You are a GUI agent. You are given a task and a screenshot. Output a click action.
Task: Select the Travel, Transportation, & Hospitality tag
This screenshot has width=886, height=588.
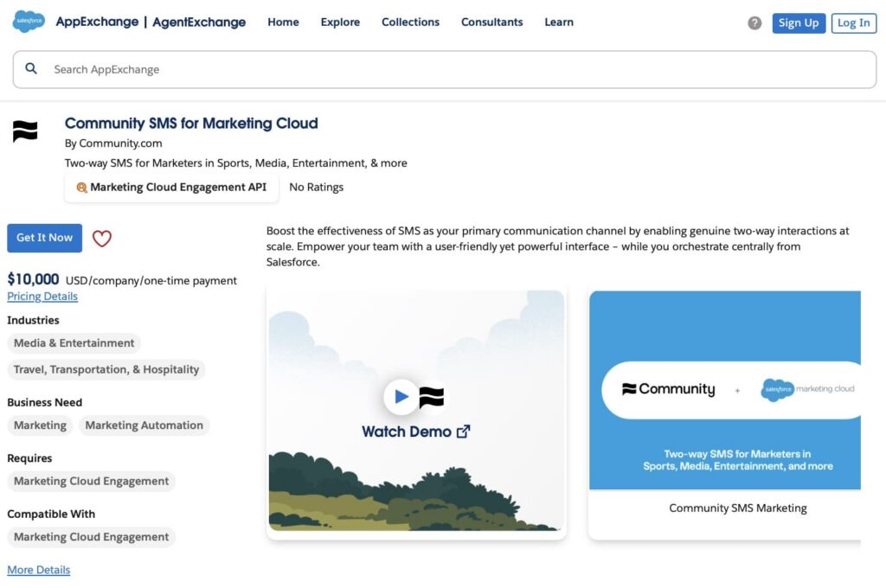pos(106,369)
